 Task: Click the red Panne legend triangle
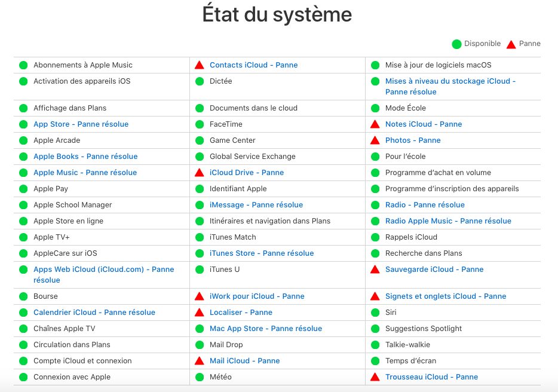pyautogui.click(x=511, y=44)
